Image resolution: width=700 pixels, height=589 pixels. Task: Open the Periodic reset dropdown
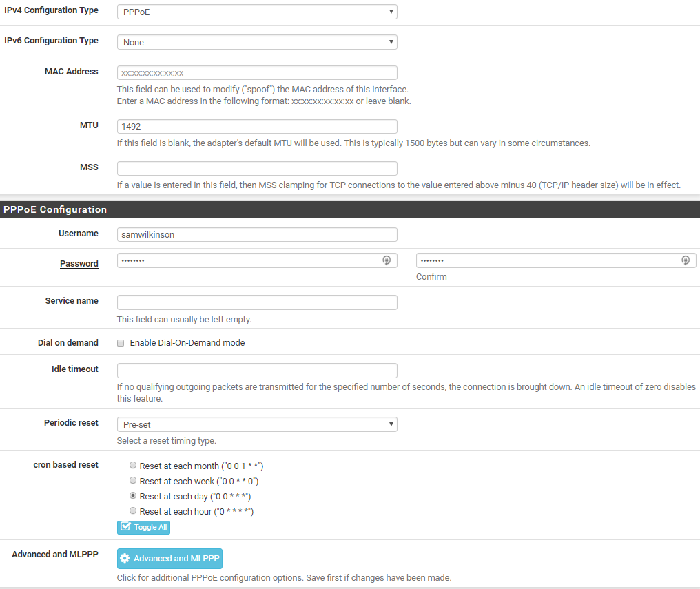[257, 424]
